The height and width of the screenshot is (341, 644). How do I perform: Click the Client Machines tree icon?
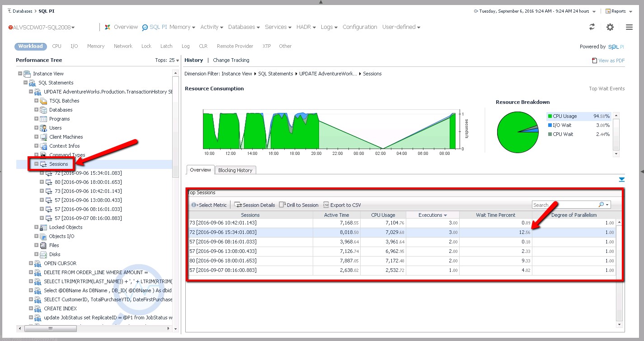(43, 137)
